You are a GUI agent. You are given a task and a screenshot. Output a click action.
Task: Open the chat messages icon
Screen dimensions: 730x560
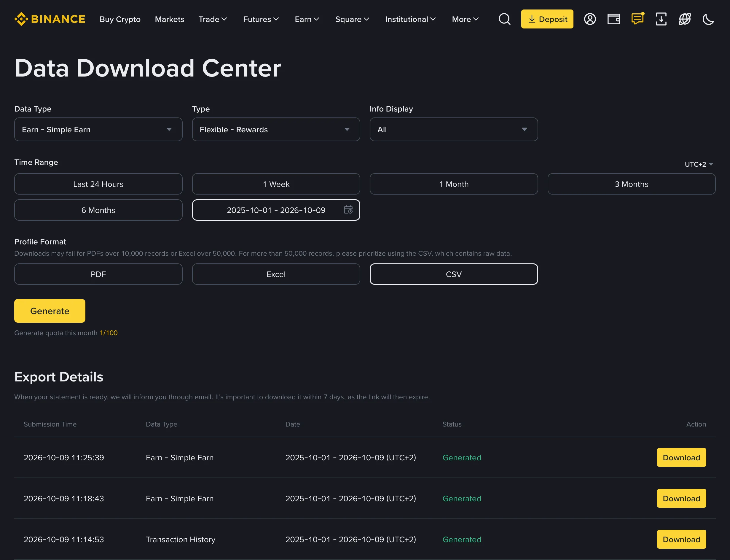[x=637, y=19]
